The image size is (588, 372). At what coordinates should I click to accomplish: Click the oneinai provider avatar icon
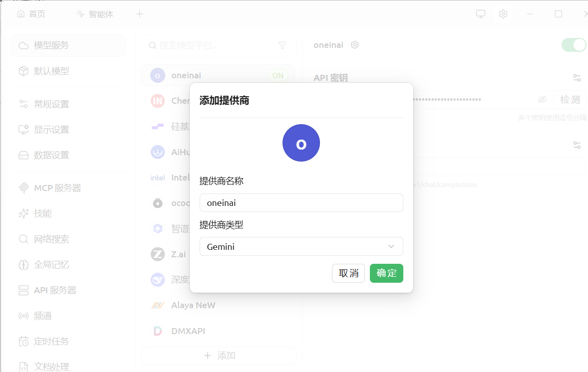point(158,76)
